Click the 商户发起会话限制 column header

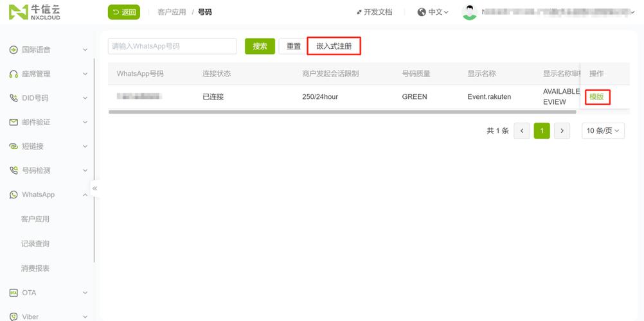coord(330,74)
